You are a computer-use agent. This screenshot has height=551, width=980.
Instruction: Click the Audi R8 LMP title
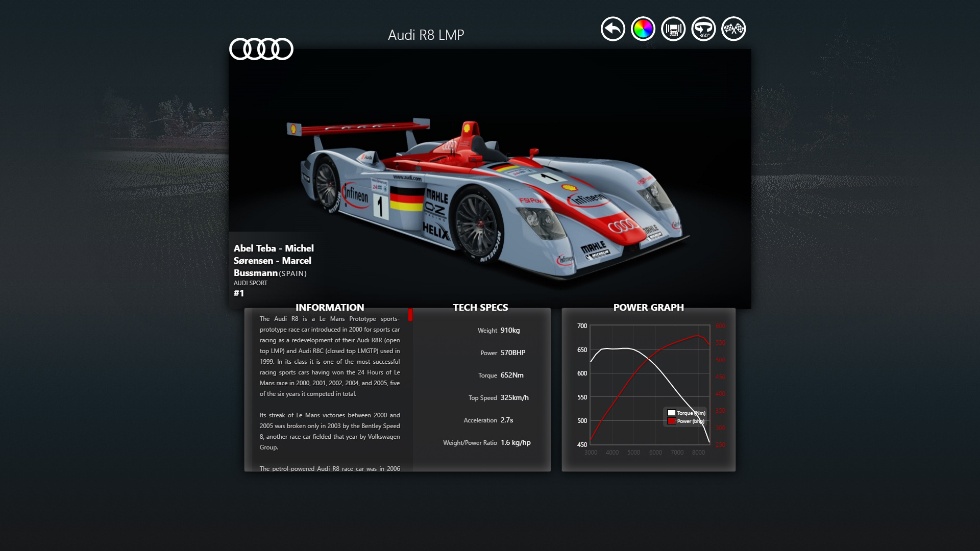(426, 35)
